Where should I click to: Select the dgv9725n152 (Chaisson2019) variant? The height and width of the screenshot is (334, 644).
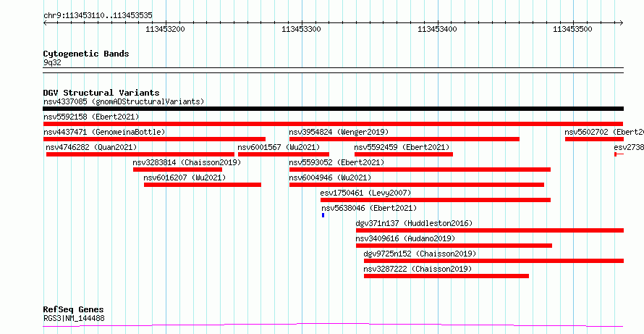(x=420, y=254)
